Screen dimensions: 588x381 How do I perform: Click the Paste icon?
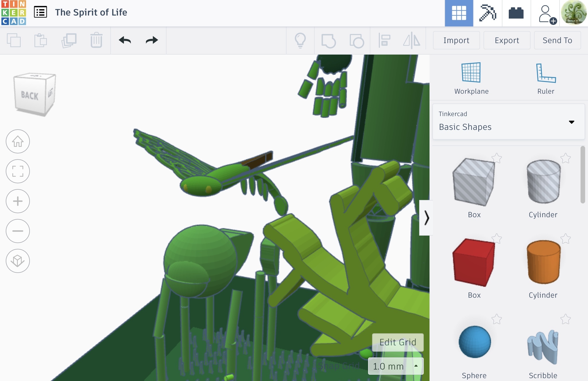pyautogui.click(x=41, y=40)
